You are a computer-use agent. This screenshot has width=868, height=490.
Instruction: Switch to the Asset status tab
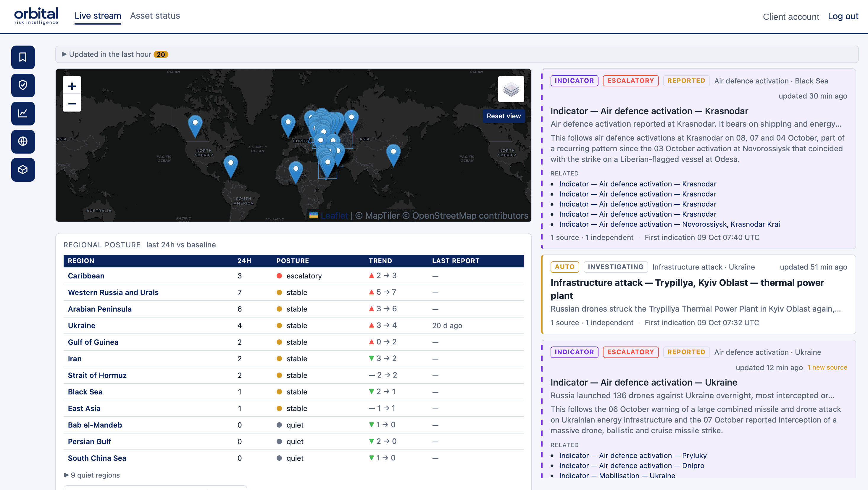(155, 16)
